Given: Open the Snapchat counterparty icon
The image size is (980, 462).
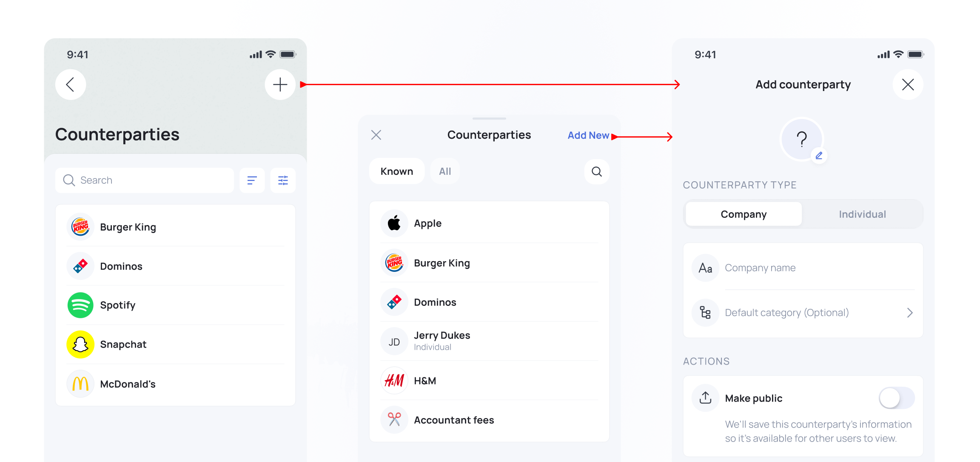Looking at the screenshot, I should pos(80,344).
